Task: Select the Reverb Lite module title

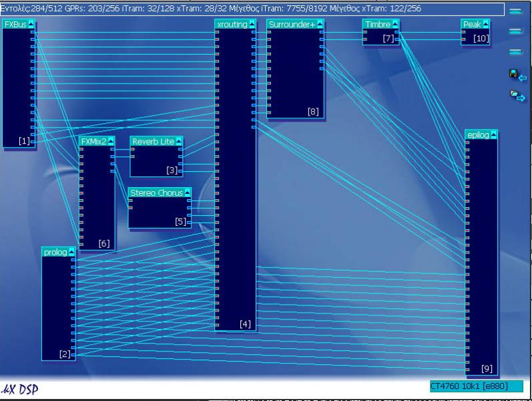Action: point(153,142)
